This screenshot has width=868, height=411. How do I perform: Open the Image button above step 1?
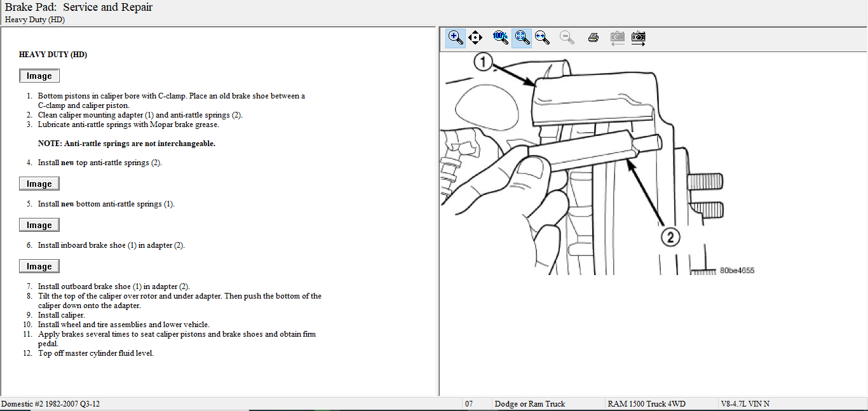pyautogui.click(x=39, y=76)
